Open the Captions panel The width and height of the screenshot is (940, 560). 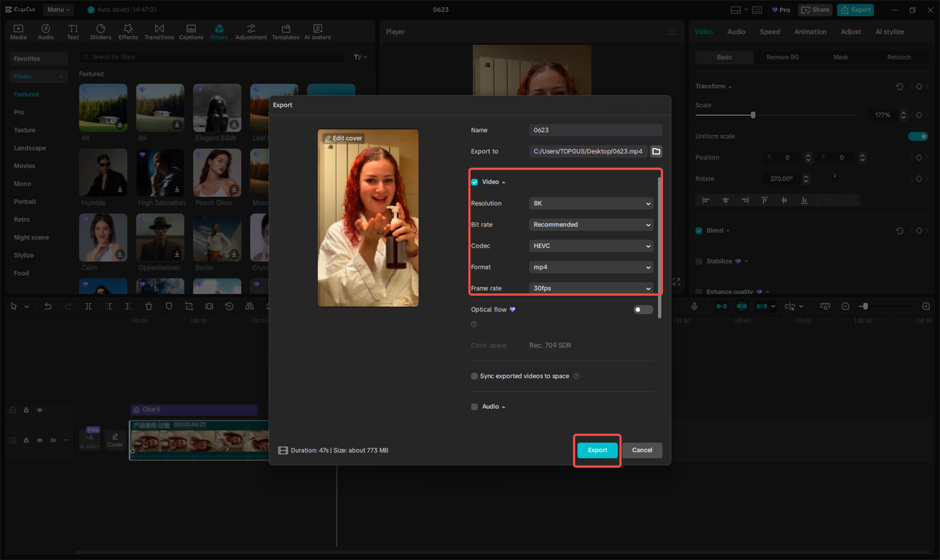(190, 31)
